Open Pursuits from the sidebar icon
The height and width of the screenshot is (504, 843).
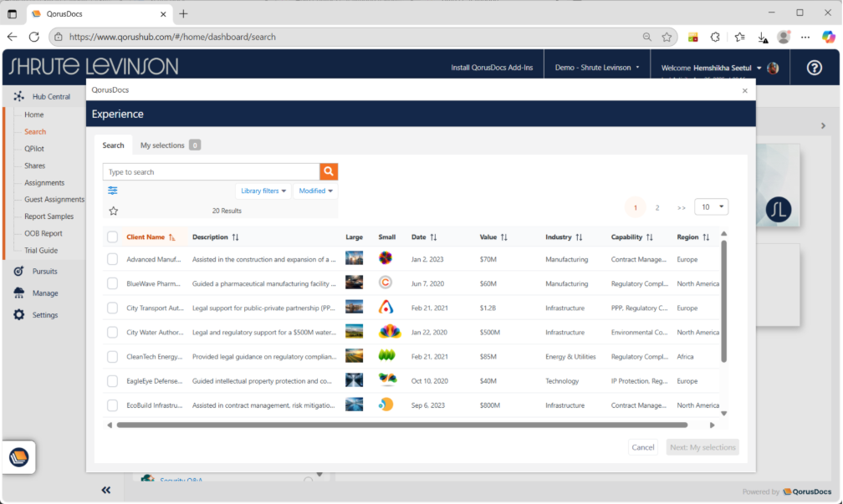(18, 271)
